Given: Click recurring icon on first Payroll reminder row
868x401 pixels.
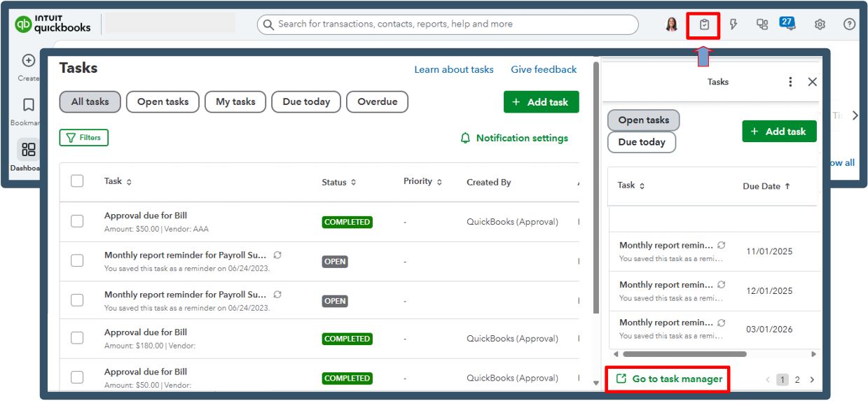Looking at the screenshot, I should 277,255.
